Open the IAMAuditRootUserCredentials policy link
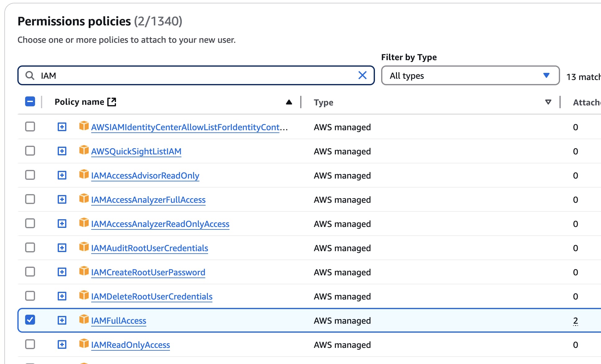 click(x=149, y=248)
